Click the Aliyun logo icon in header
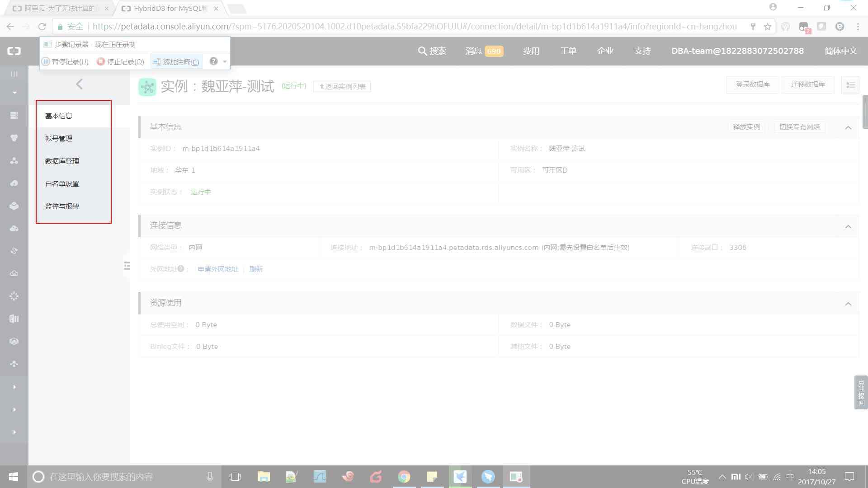 coord(14,51)
